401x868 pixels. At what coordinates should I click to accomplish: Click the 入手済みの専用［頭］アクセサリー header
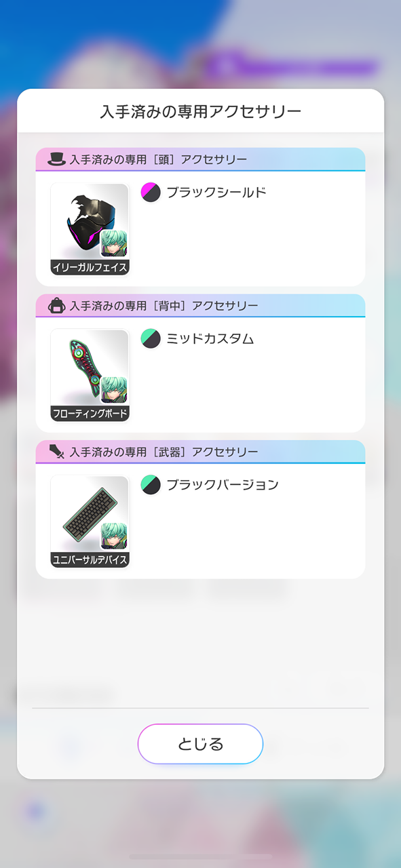[x=200, y=160]
